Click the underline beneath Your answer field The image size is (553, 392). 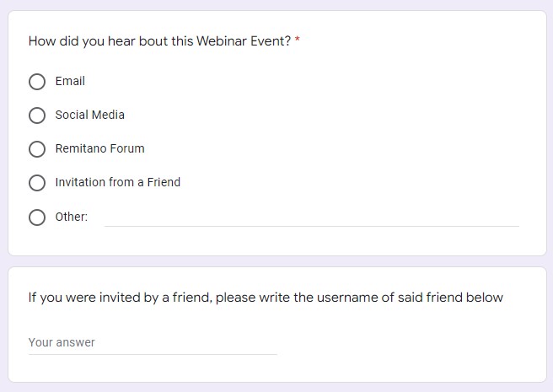coord(153,354)
